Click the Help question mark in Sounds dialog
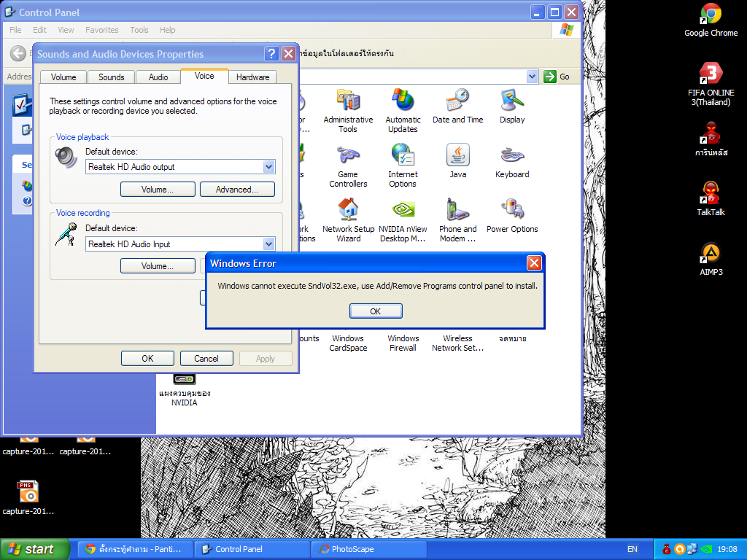The image size is (747, 560). coord(271,53)
